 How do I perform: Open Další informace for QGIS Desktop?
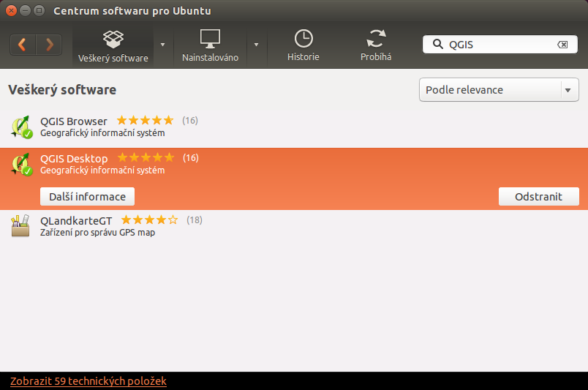point(87,197)
